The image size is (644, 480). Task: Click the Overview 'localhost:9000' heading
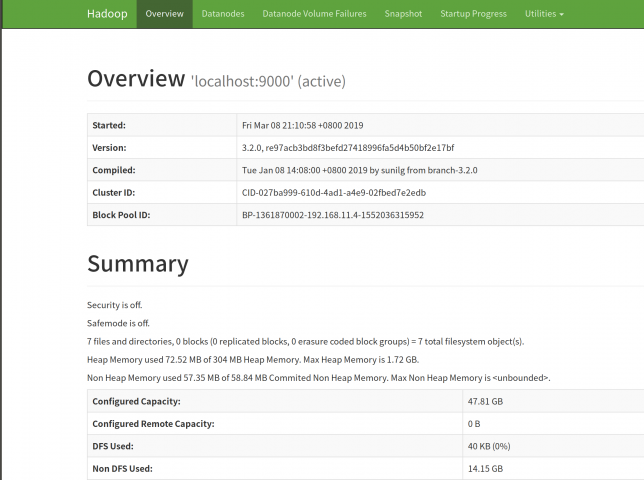pos(216,79)
